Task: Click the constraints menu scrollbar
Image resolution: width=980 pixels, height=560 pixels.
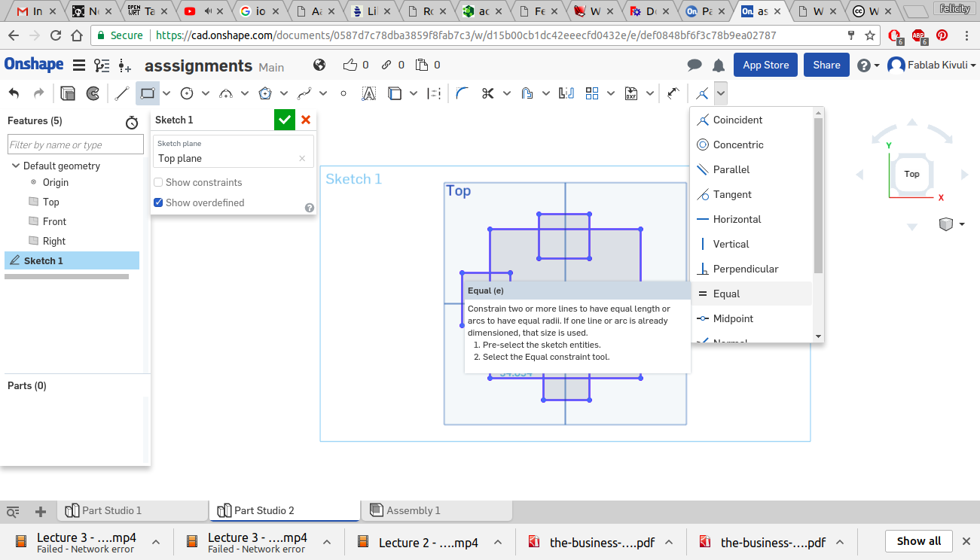Action: pyautogui.click(x=819, y=196)
